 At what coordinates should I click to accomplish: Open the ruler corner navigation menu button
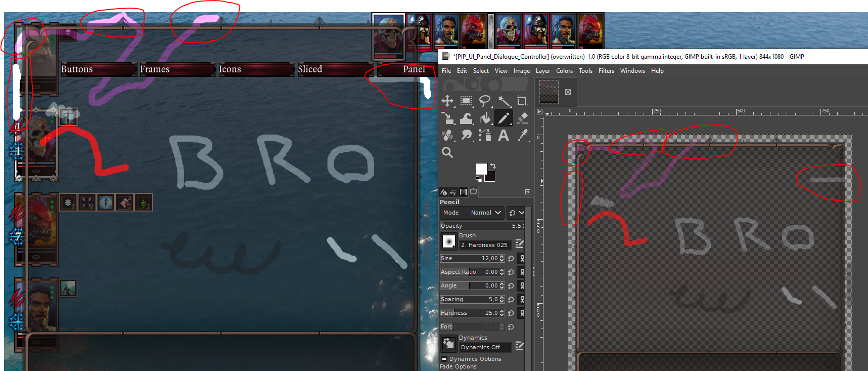click(x=539, y=111)
